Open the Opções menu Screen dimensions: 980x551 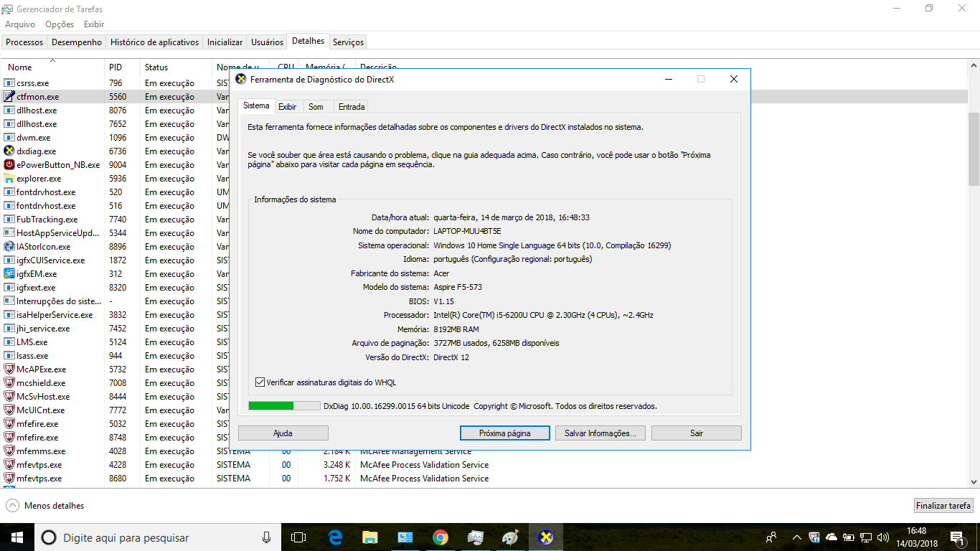tap(60, 24)
